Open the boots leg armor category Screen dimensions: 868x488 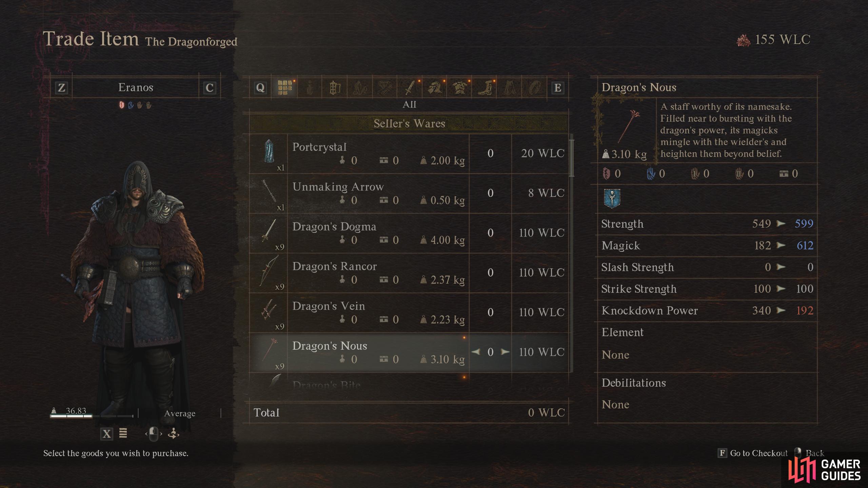pyautogui.click(x=485, y=88)
